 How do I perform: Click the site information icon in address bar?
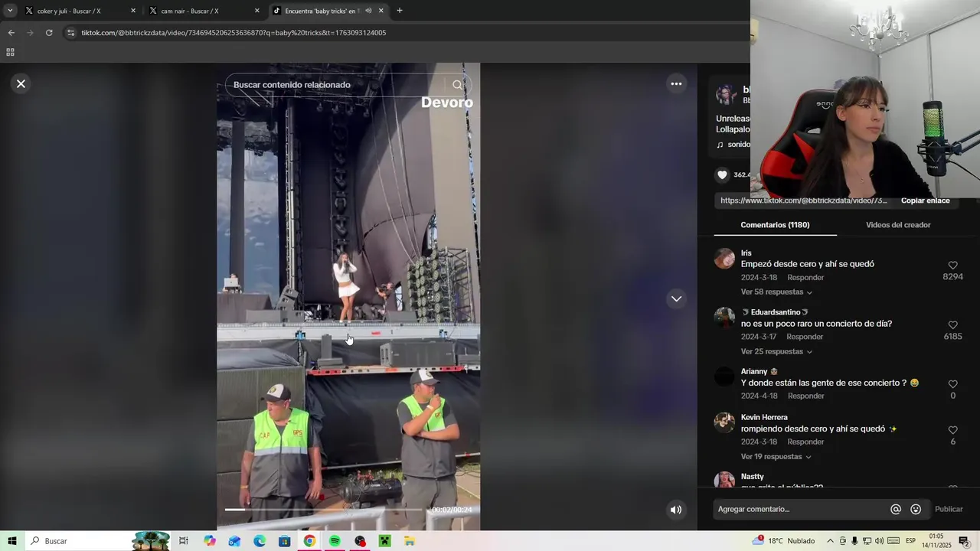(x=71, y=33)
